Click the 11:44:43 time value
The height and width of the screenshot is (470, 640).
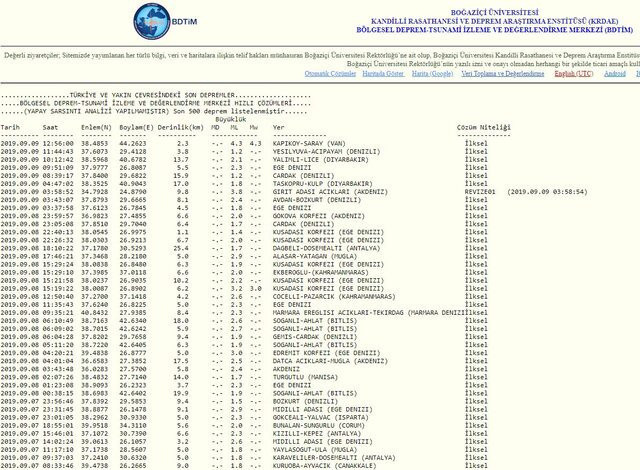click(x=58, y=152)
